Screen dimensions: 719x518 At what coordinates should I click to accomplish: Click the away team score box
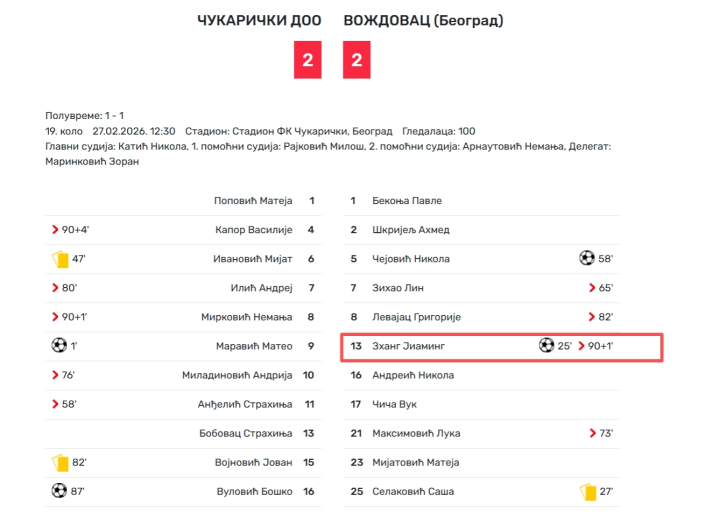[356, 60]
